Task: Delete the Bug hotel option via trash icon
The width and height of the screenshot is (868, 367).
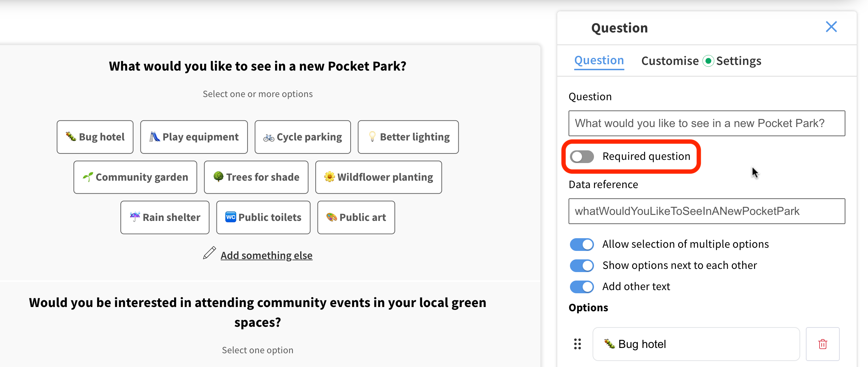Action: (822, 344)
